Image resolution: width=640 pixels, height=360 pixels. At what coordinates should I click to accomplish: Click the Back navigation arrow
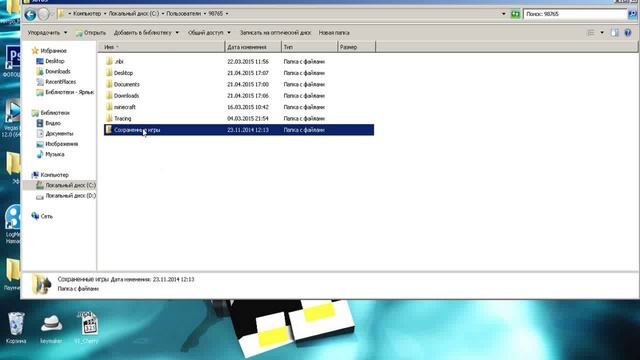click(30, 15)
